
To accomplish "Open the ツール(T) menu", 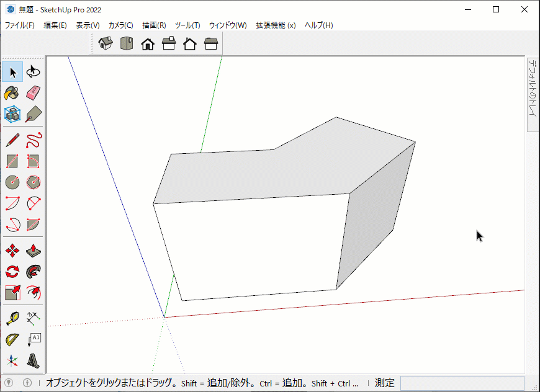I will [x=187, y=25].
